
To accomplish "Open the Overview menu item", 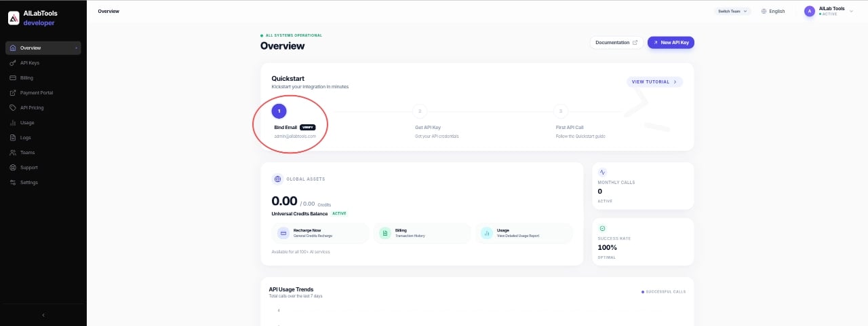I will tap(43, 48).
